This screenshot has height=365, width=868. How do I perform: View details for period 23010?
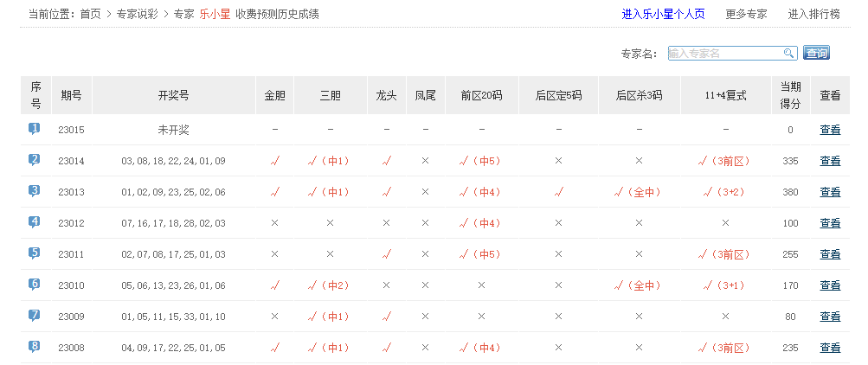tap(830, 285)
